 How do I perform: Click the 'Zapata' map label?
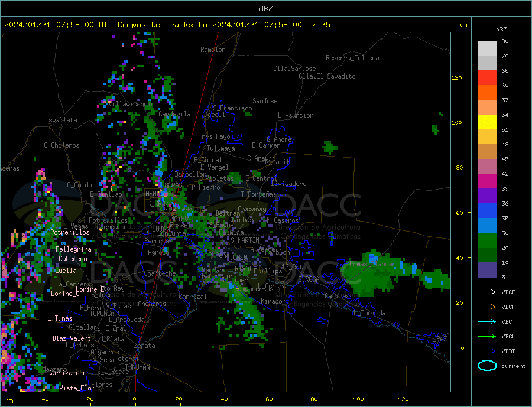click(x=145, y=346)
